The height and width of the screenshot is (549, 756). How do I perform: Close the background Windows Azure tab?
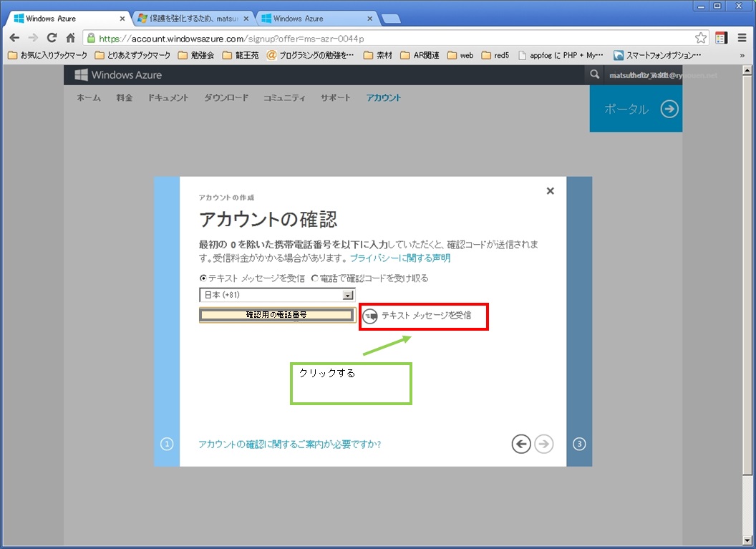click(x=370, y=19)
